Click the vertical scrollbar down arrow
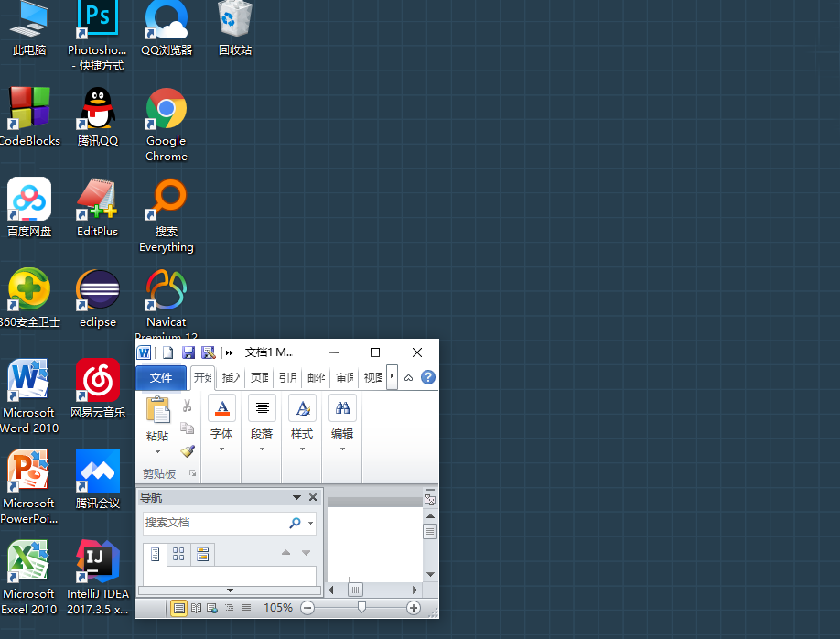 [x=430, y=574]
